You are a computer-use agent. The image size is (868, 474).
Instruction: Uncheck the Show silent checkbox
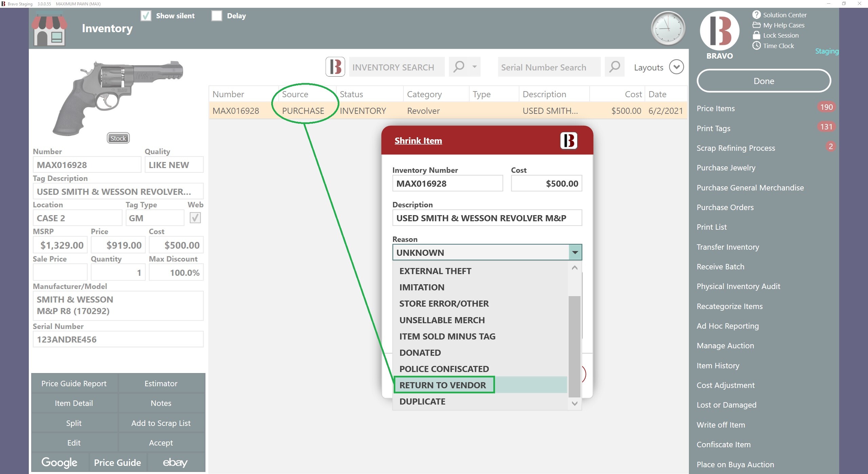tap(146, 16)
